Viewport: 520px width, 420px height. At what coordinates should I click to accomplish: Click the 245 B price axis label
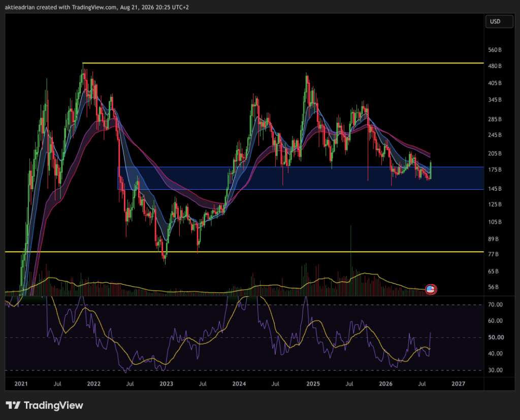pyautogui.click(x=495, y=135)
